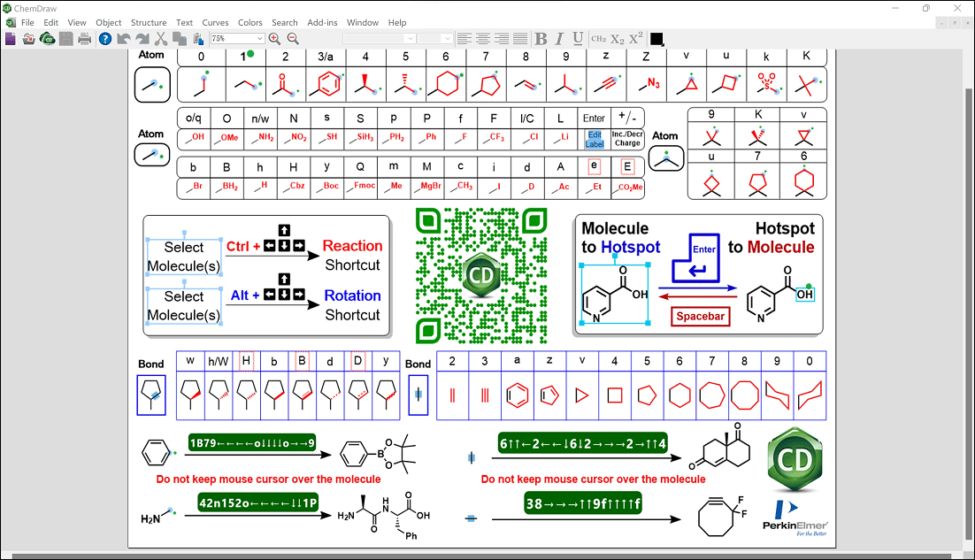Zoom in with the magnifier plus icon

pyautogui.click(x=274, y=39)
